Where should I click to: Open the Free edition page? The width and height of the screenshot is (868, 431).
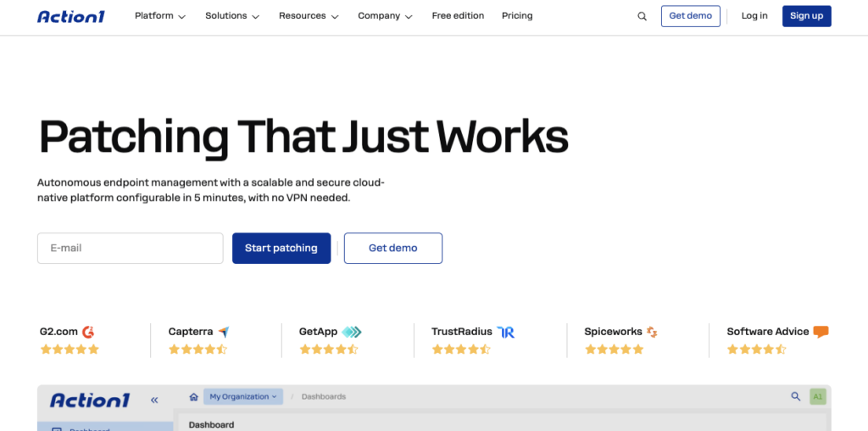point(458,16)
